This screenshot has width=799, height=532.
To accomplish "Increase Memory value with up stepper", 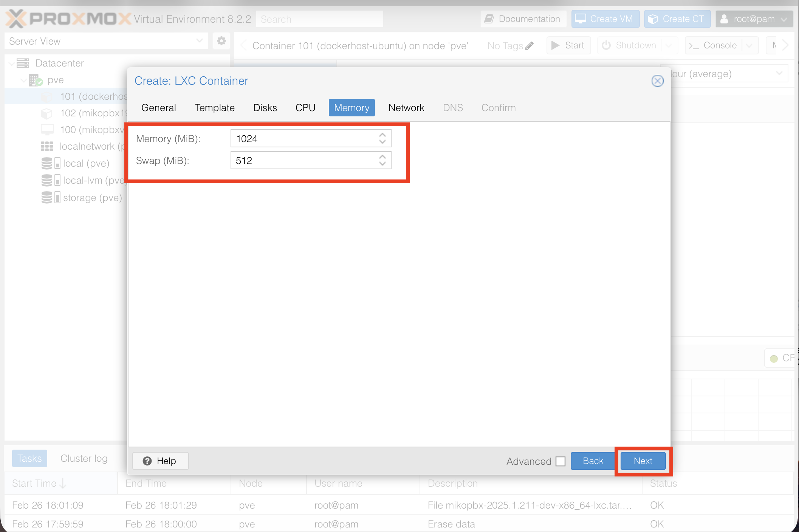I will pyautogui.click(x=382, y=135).
